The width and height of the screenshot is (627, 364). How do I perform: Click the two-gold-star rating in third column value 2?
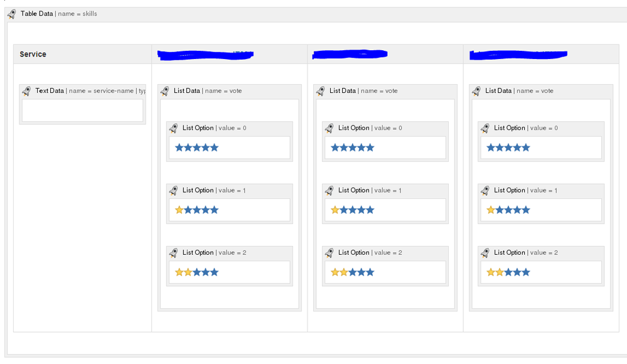click(508, 272)
